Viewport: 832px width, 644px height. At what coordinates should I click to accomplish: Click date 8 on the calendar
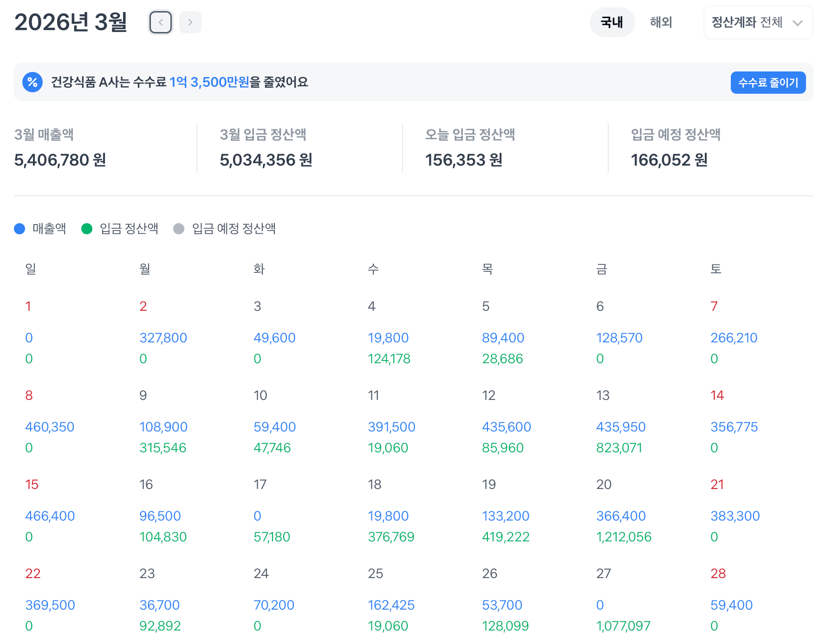click(29, 395)
